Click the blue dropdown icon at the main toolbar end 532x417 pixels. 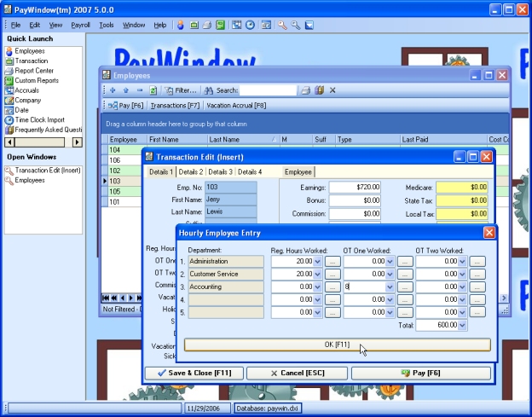[309, 25]
